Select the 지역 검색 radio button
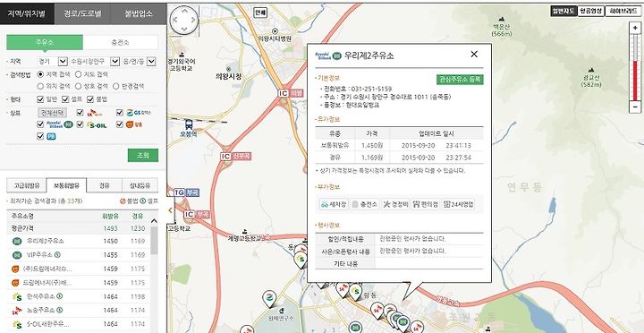This screenshot has width=644, height=333. (40, 74)
